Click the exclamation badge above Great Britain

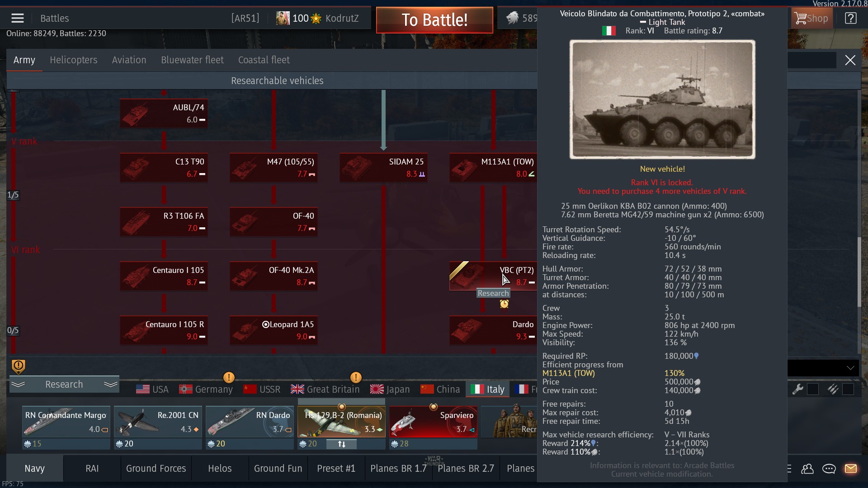click(356, 377)
